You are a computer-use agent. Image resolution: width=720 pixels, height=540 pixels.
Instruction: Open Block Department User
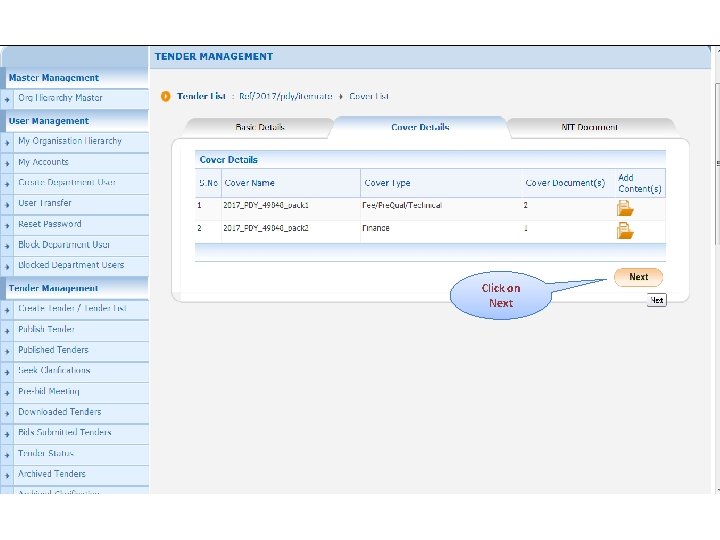[64, 245]
